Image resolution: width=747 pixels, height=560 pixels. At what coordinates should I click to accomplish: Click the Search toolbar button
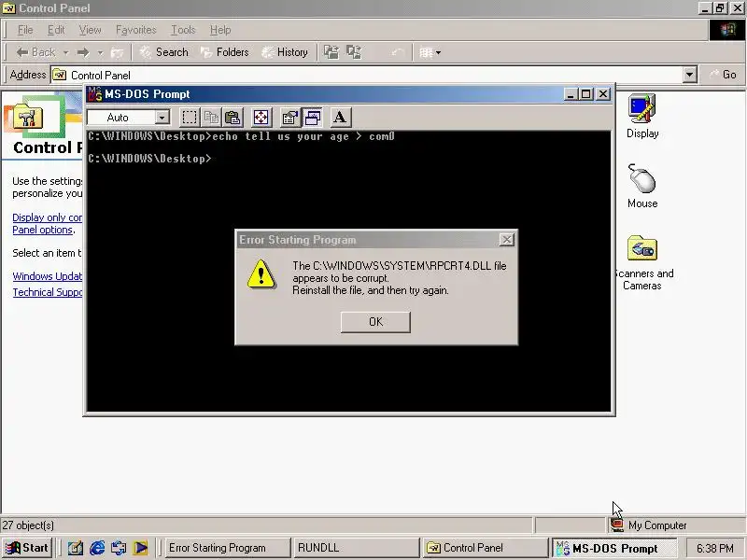pos(164,52)
